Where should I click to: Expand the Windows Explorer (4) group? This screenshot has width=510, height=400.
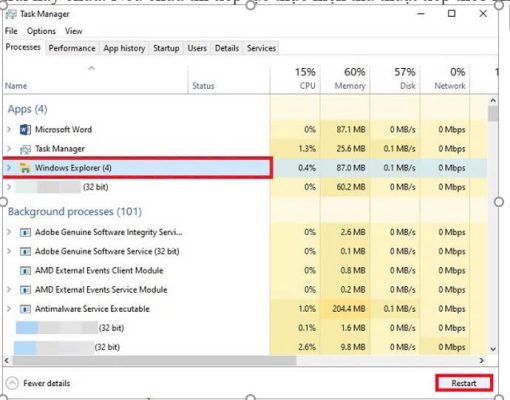point(9,168)
